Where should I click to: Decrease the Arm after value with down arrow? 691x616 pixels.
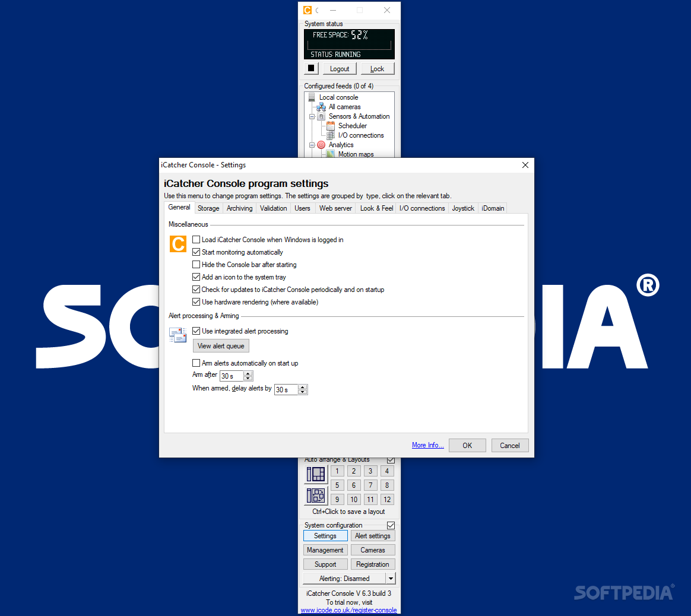click(x=248, y=378)
